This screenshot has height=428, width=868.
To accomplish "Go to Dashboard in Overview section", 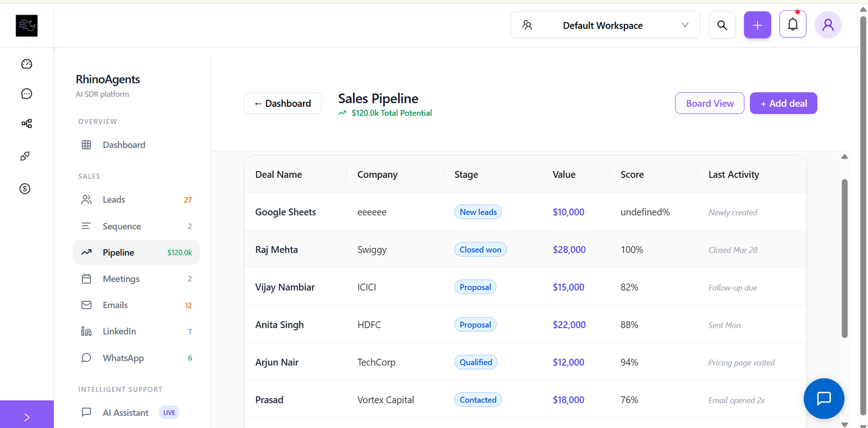I will pyautogui.click(x=136, y=145).
